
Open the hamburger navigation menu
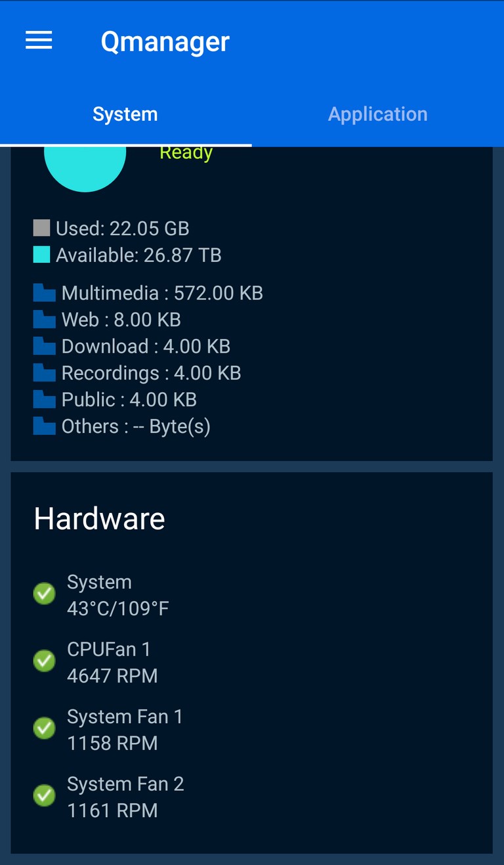click(x=39, y=41)
